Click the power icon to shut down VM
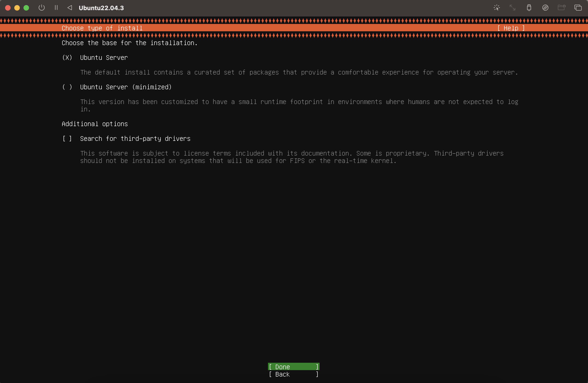The height and width of the screenshot is (383, 588). click(x=41, y=8)
